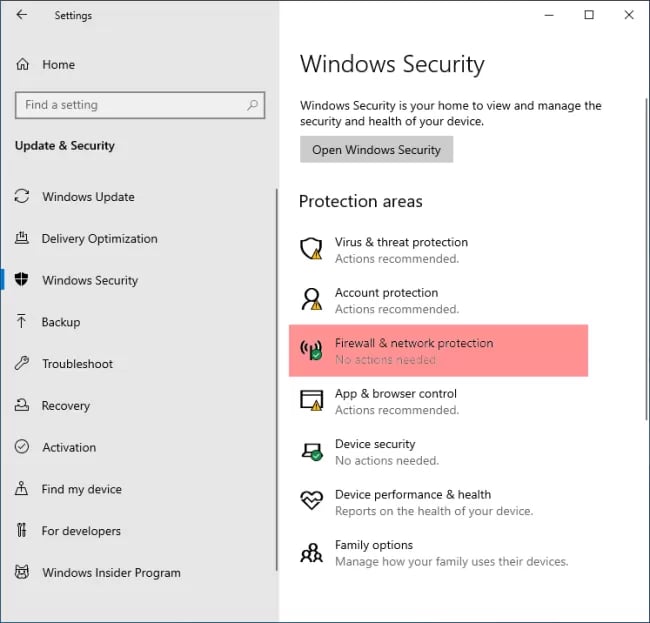
Task: Go to Windows Update section
Action: pyautogui.click(x=88, y=197)
